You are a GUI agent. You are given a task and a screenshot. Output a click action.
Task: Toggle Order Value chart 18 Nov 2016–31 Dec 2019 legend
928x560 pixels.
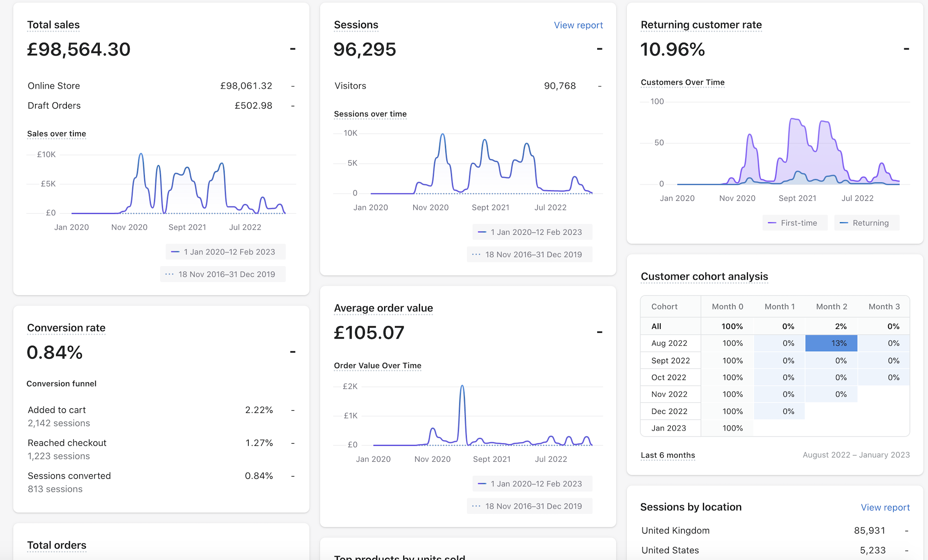point(529,506)
